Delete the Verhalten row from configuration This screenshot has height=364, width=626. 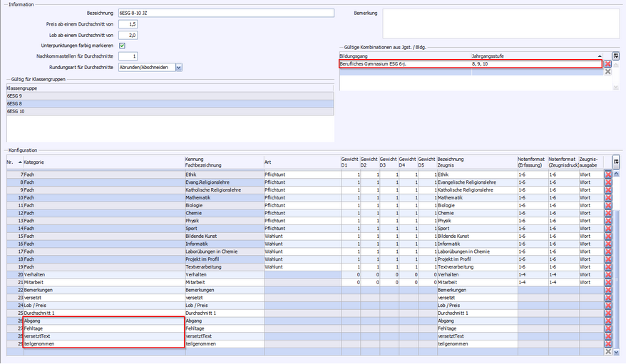(608, 274)
